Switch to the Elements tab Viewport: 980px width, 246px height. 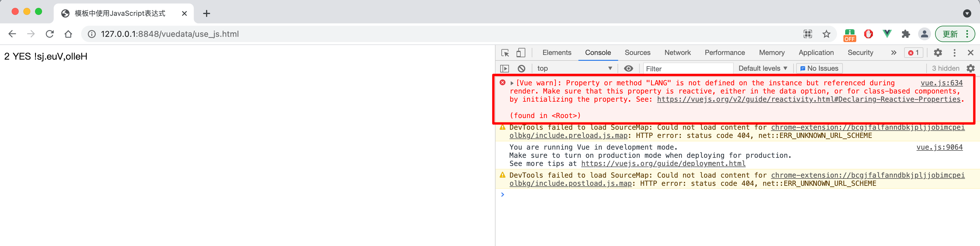tap(557, 53)
